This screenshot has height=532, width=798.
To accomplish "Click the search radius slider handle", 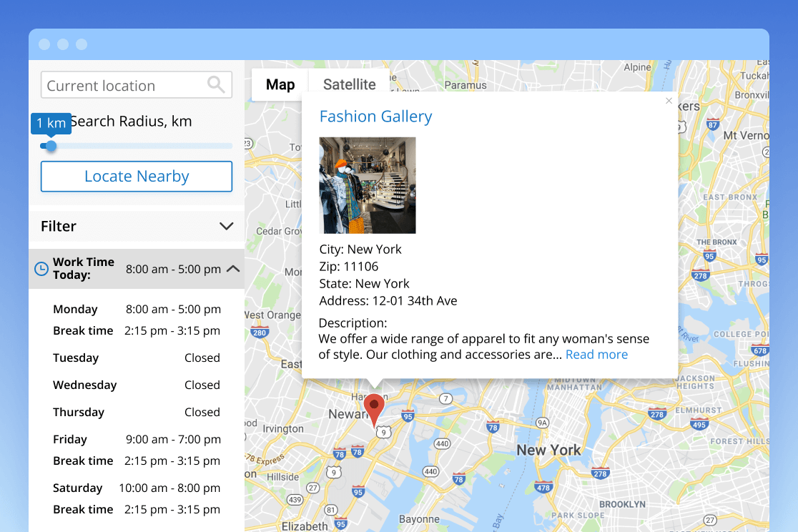I will click(x=49, y=146).
